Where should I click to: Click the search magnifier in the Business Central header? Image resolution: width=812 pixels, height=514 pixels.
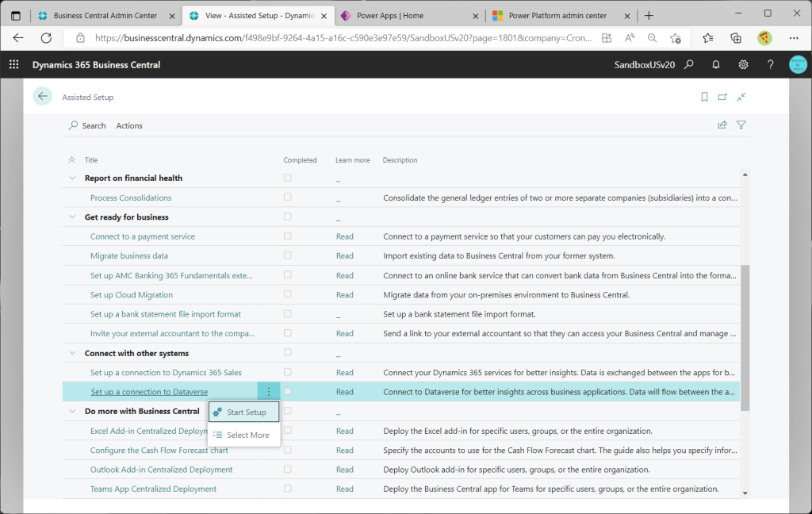689,64
